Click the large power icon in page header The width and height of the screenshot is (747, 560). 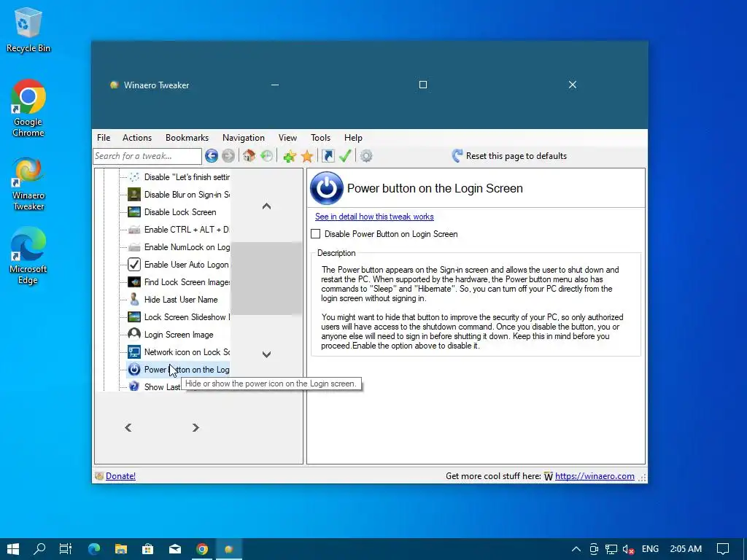click(326, 188)
